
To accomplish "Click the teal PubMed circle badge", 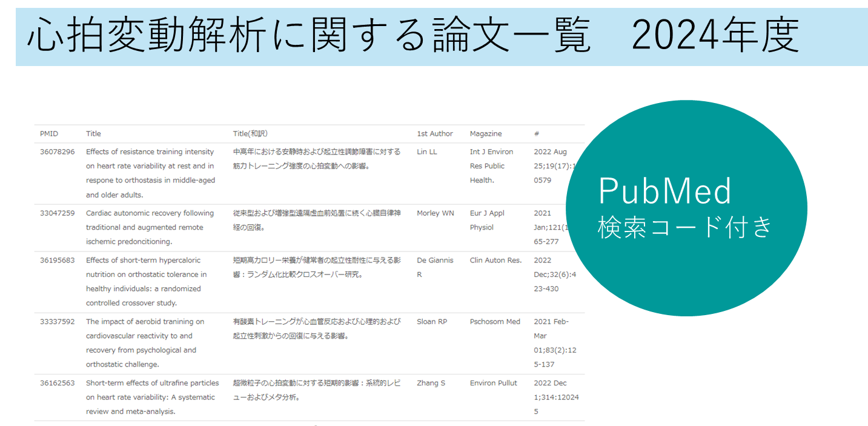I will [686, 208].
